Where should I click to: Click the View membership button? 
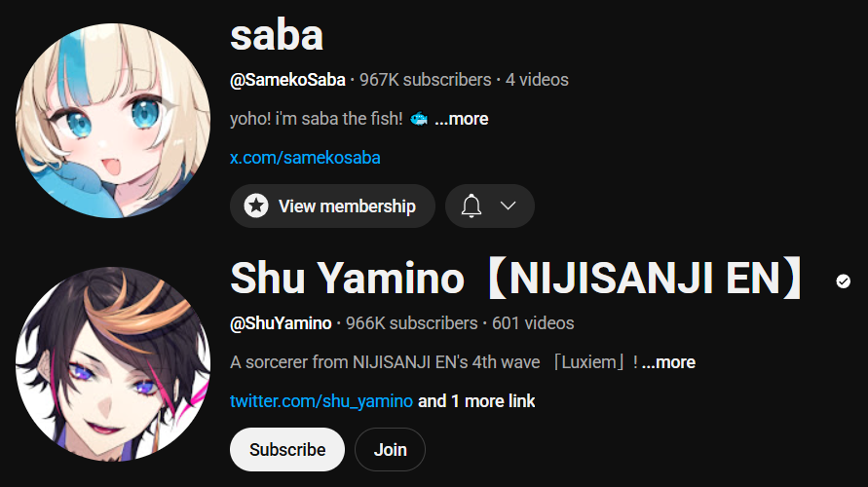(332, 206)
